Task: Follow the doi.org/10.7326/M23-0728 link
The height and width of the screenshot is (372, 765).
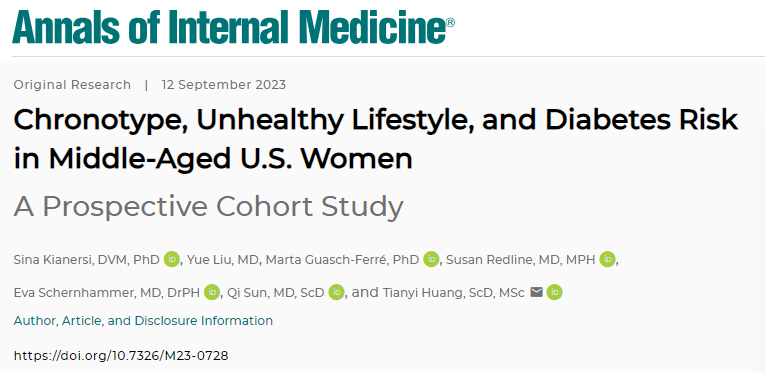Action: click(121, 355)
